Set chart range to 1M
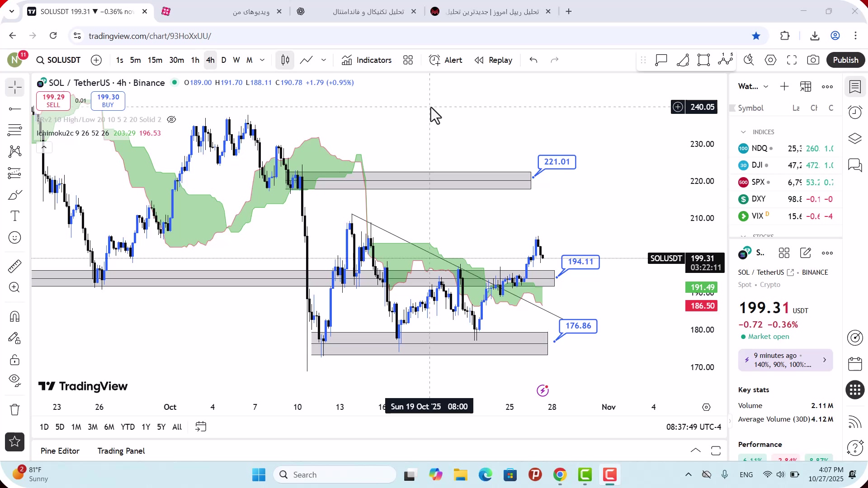 tap(76, 427)
